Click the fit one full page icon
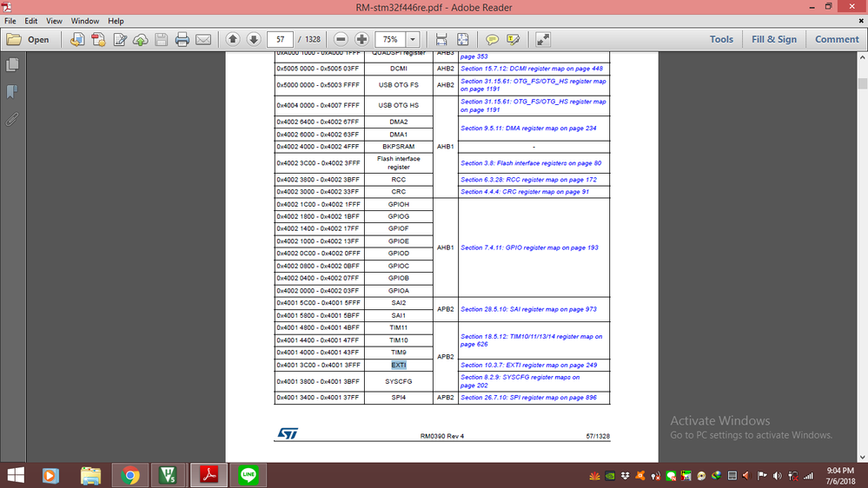 (x=462, y=39)
